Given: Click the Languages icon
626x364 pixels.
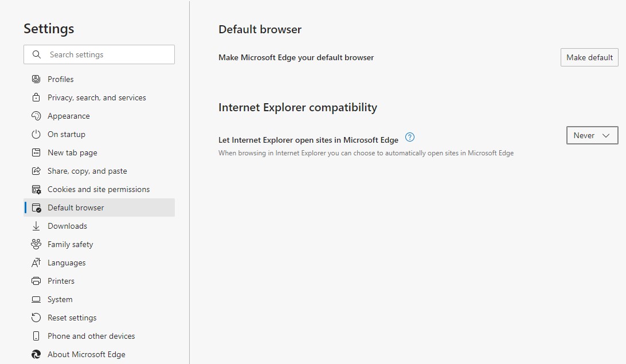Looking at the screenshot, I should 36,263.
